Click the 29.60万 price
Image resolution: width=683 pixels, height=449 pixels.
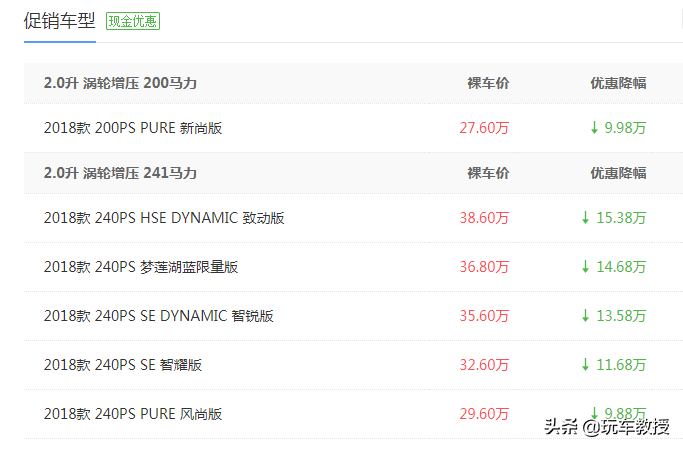coord(484,414)
